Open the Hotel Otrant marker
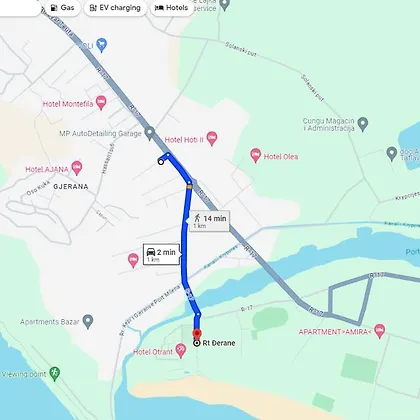Viewport: 420px width, 420px height. tap(181, 351)
